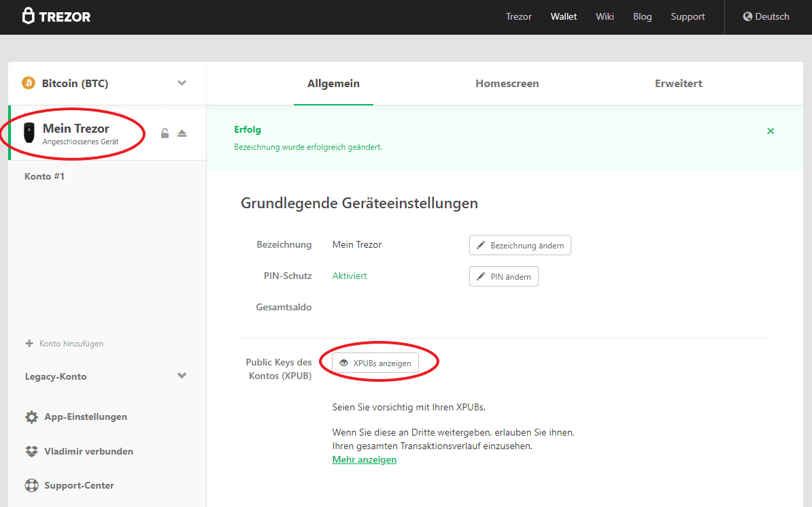The height and width of the screenshot is (507, 812).
Task: Click the App-Einstellungen gear icon
Action: pyautogui.click(x=31, y=417)
